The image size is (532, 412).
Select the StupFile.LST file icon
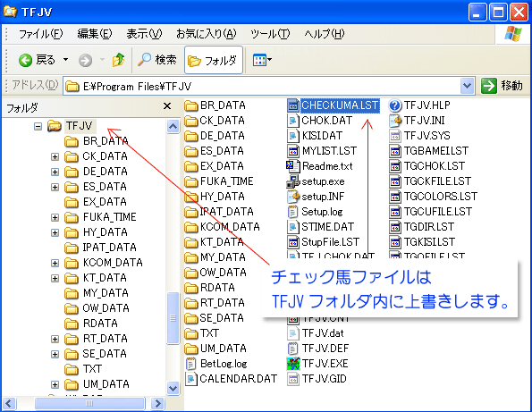pyautogui.click(x=292, y=242)
